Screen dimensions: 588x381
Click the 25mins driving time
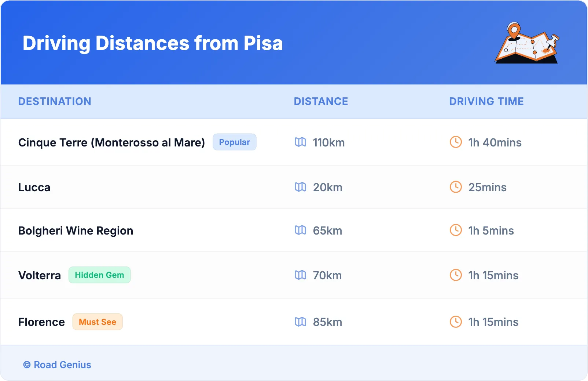488,187
